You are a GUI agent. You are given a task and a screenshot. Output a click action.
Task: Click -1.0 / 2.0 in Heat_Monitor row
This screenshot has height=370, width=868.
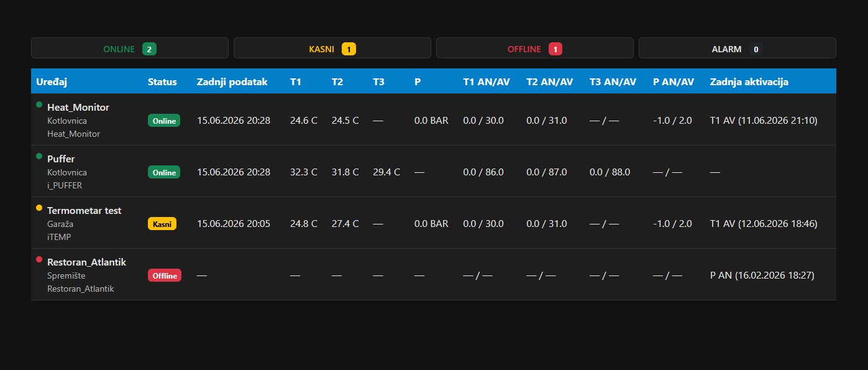click(672, 120)
